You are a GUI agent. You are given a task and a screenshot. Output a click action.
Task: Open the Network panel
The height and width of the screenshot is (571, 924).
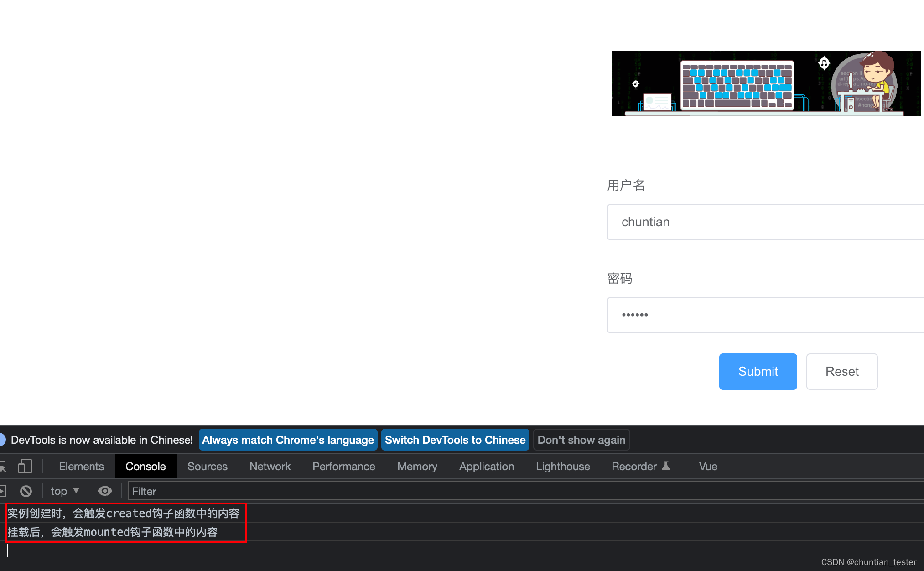coord(270,466)
